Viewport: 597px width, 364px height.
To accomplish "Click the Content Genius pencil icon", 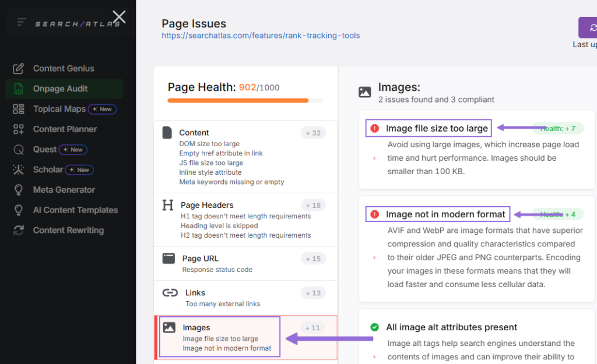I will coord(18,69).
